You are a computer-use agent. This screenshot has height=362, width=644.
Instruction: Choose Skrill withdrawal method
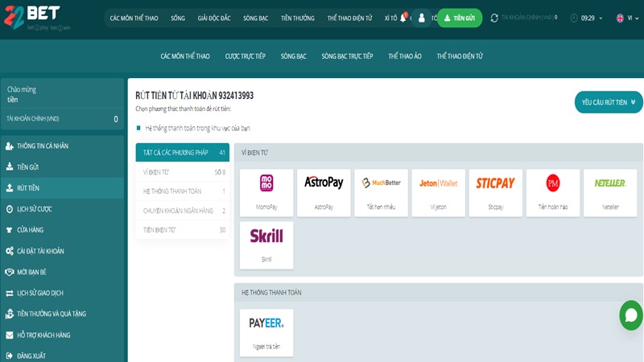click(x=266, y=245)
